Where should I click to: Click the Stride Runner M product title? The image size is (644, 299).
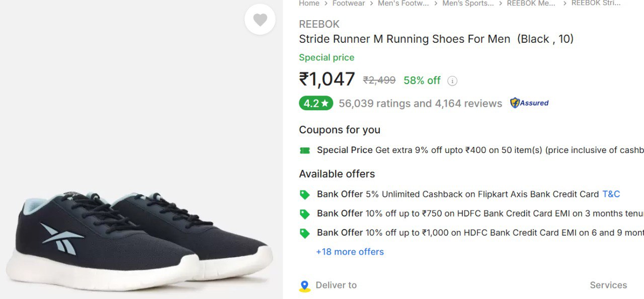click(x=436, y=39)
